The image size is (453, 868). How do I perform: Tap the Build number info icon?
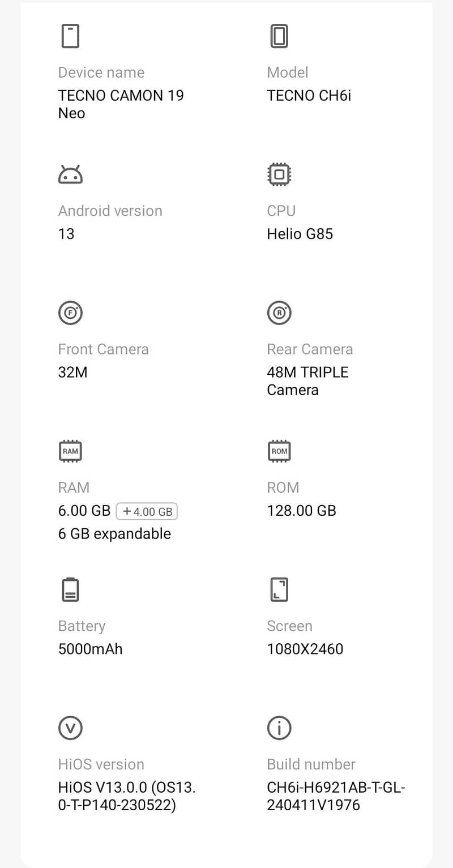click(279, 728)
